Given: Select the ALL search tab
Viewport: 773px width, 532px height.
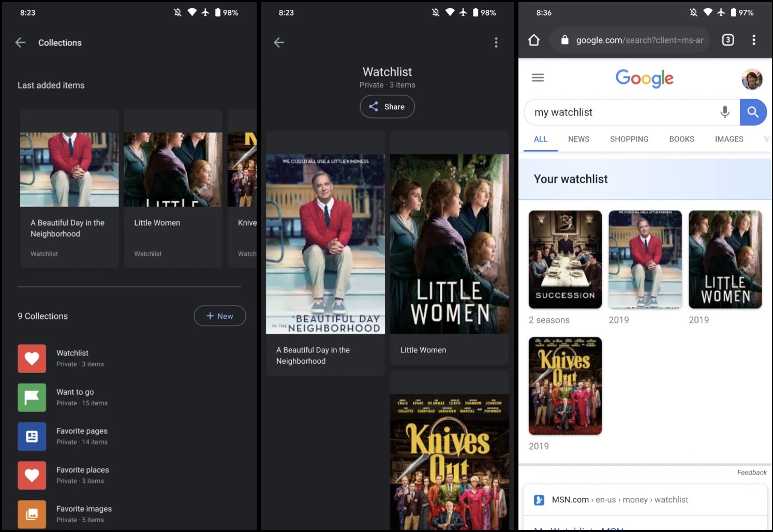Looking at the screenshot, I should [x=541, y=139].
